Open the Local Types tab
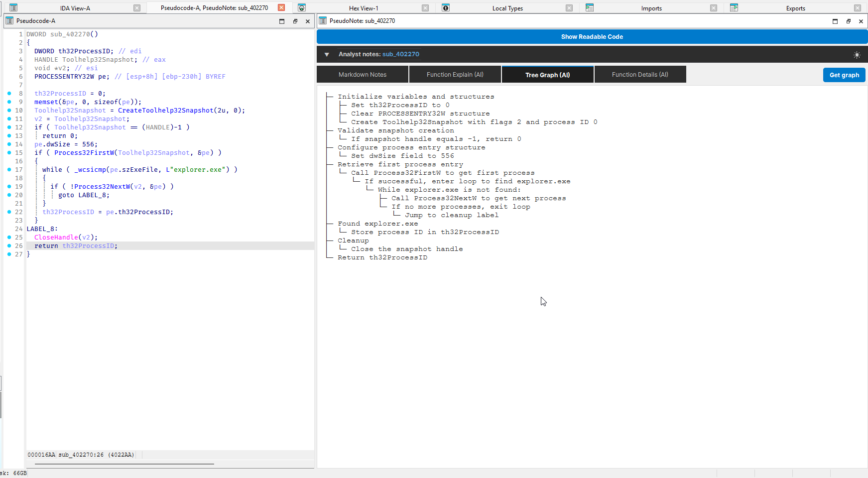868x478 pixels. click(507, 8)
